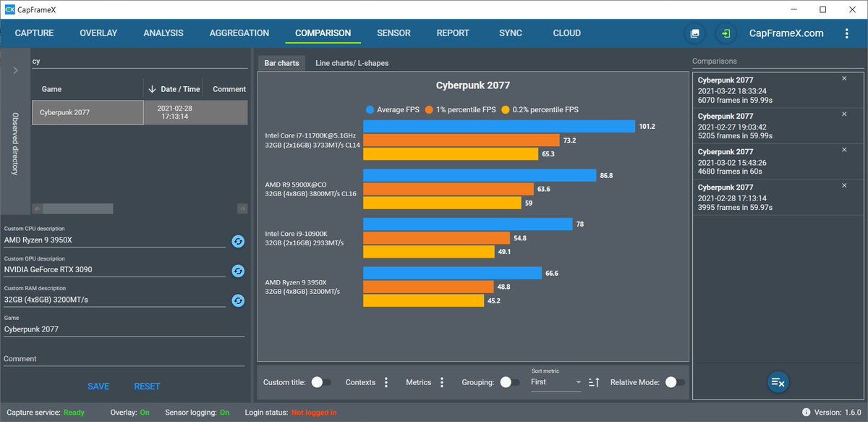Image resolution: width=868 pixels, height=422 pixels.
Task: Select comparison with 5205 frames in 59.99s
Action: 778,125
